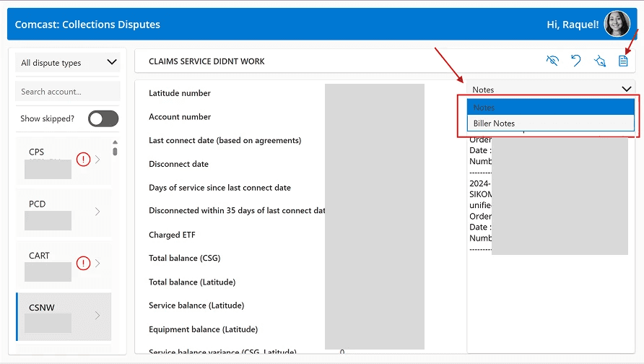Click Days of service since last connect label
This screenshot has height=364, width=644.
[219, 188]
